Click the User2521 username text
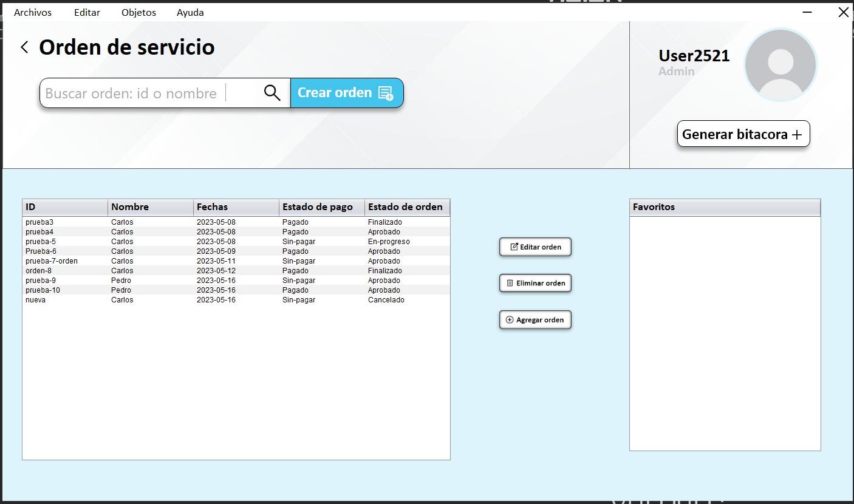 (x=694, y=56)
